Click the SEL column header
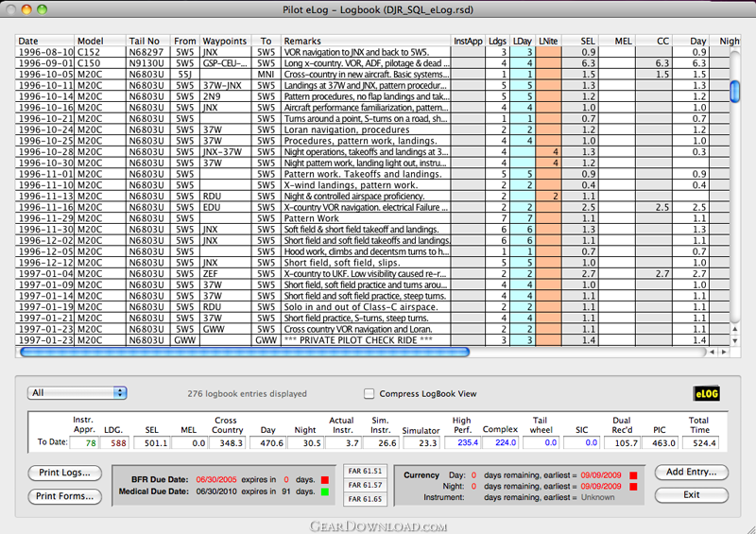The width and height of the screenshot is (756, 534). pos(580,41)
